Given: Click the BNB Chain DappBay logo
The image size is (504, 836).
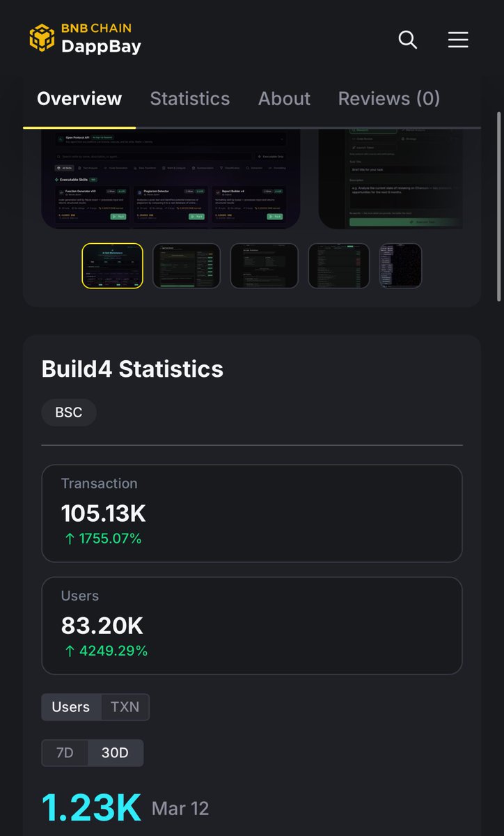Looking at the screenshot, I should pos(85,38).
